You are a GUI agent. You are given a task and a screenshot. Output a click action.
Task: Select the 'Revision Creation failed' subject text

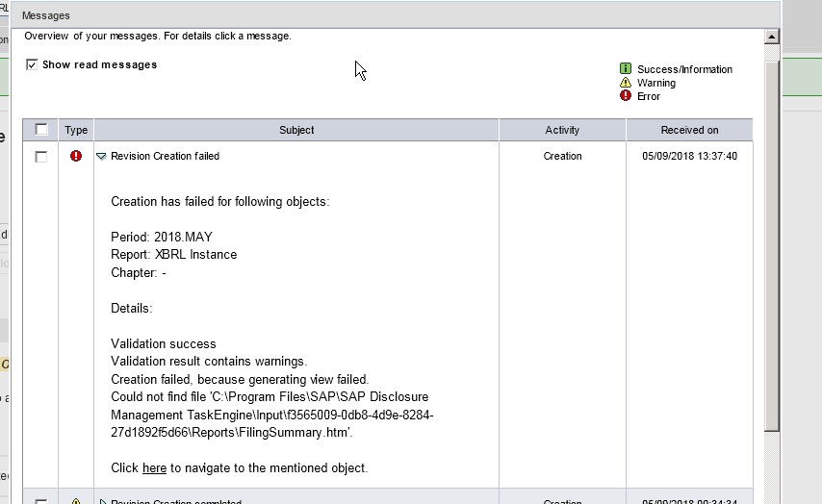[x=166, y=156]
